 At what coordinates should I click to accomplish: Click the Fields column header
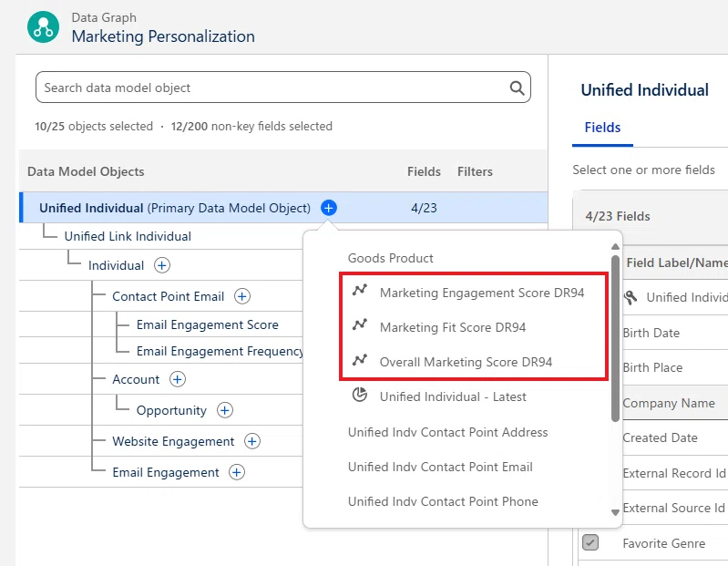pyautogui.click(x=424, y=171)
